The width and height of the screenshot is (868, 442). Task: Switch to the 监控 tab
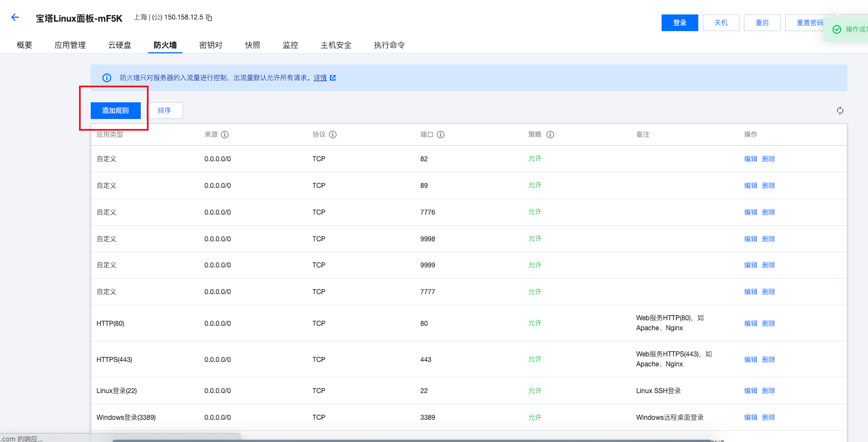pos(290,45)
